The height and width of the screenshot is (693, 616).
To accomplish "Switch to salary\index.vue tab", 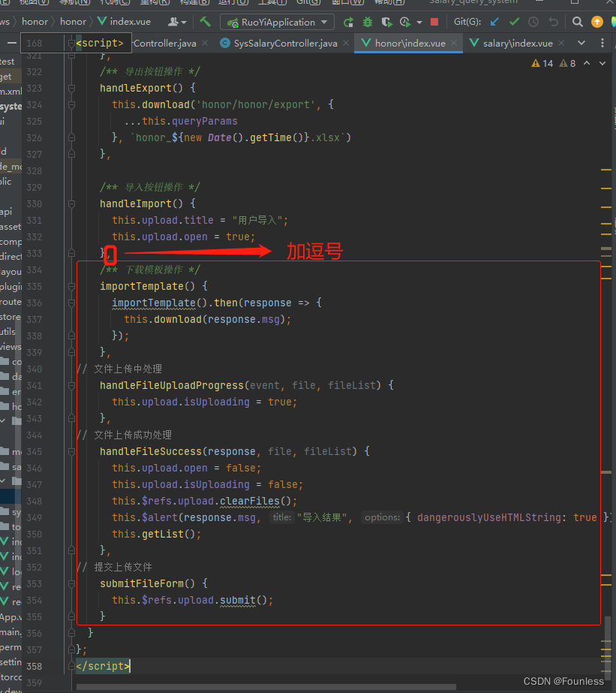I will 518,44.
